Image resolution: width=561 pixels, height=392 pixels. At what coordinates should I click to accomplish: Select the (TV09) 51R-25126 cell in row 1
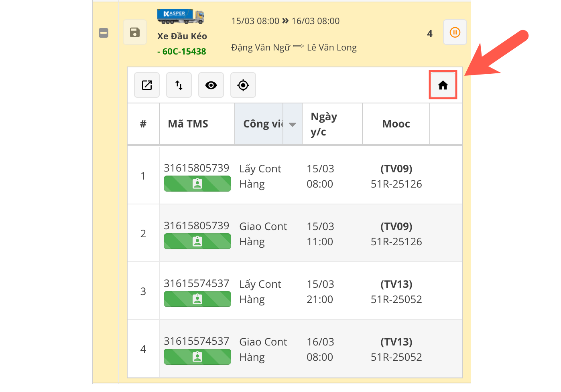[396, 176]
